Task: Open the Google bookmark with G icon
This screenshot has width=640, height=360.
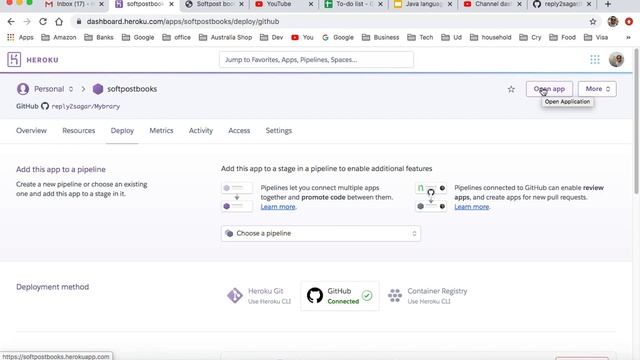Action: (x=338, y=37)
